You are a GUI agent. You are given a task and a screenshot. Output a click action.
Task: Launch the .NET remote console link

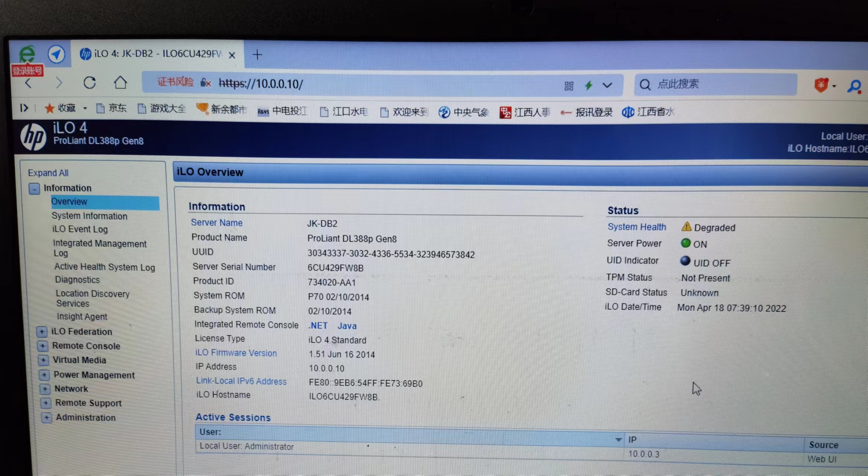tap(318, 326)
